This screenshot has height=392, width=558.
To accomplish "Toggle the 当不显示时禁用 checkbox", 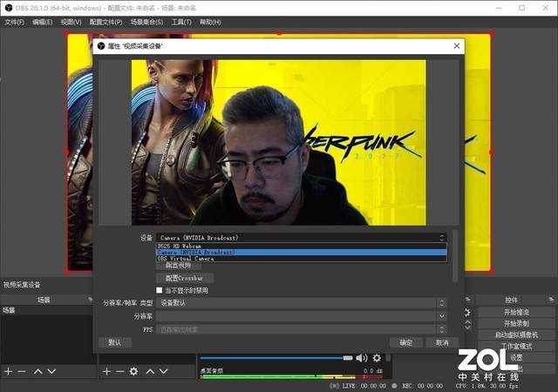I will [x=159, y=290].
